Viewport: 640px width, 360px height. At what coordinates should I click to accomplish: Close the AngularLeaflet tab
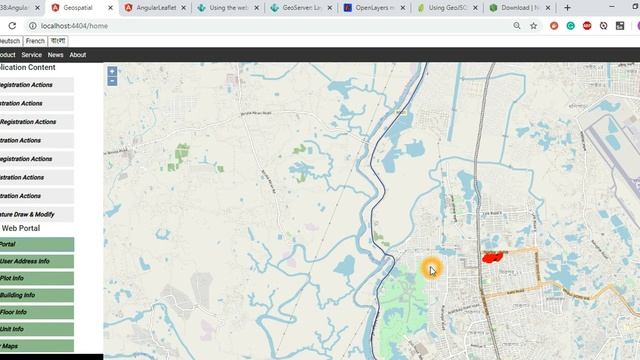click(183, 8)
